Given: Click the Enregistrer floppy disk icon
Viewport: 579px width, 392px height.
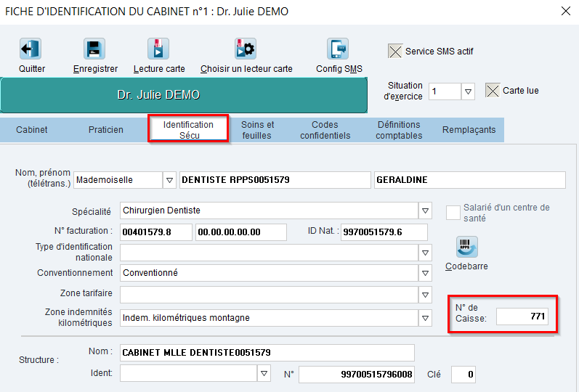Looking at the screenshot, I should [x=94, y=49].
